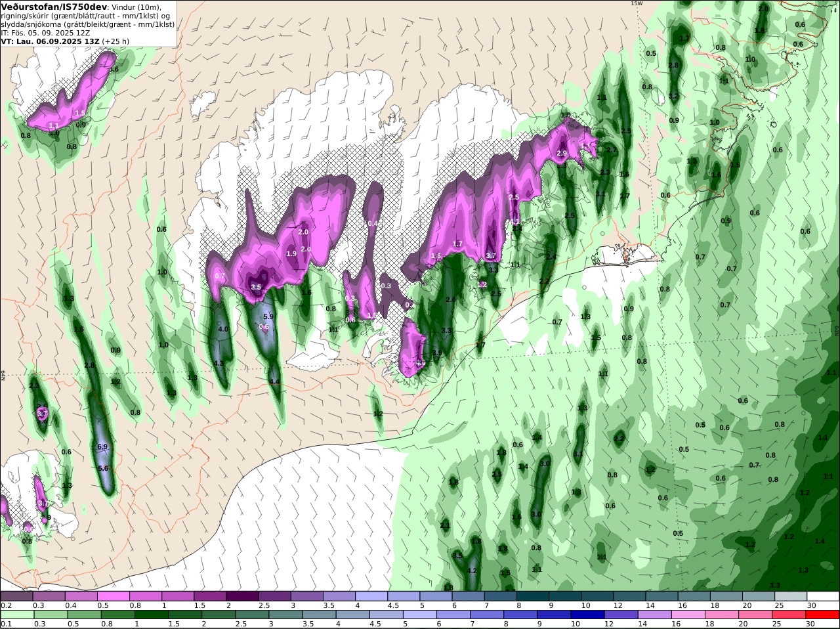
Task: Click the '4.0' precipitation value on map
Action: (x=223, y=330)
